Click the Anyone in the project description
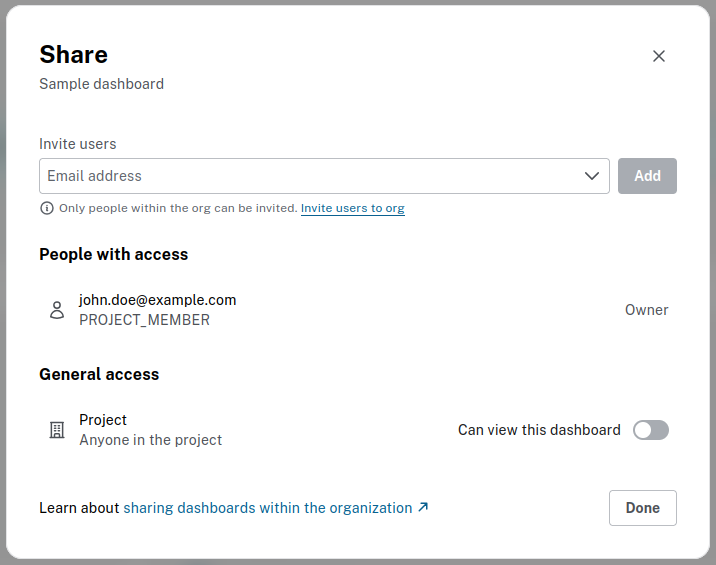Screen dimensions: 716x565 150,440
